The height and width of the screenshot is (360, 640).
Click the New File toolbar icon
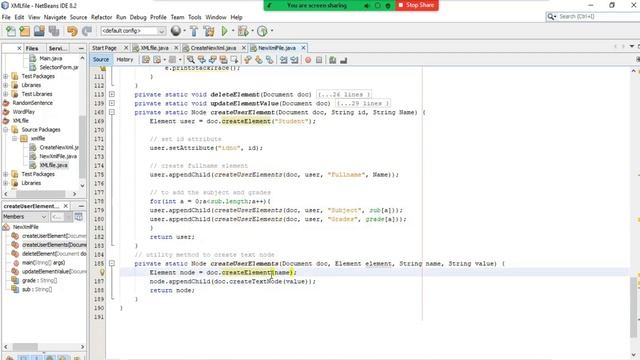pyautogui.click(x=11, y=31)
